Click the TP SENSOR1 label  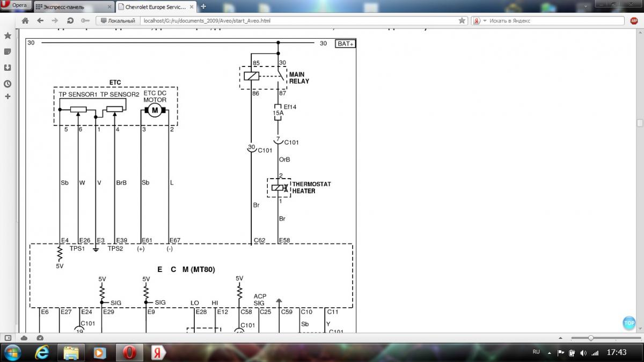coord(78,94)
